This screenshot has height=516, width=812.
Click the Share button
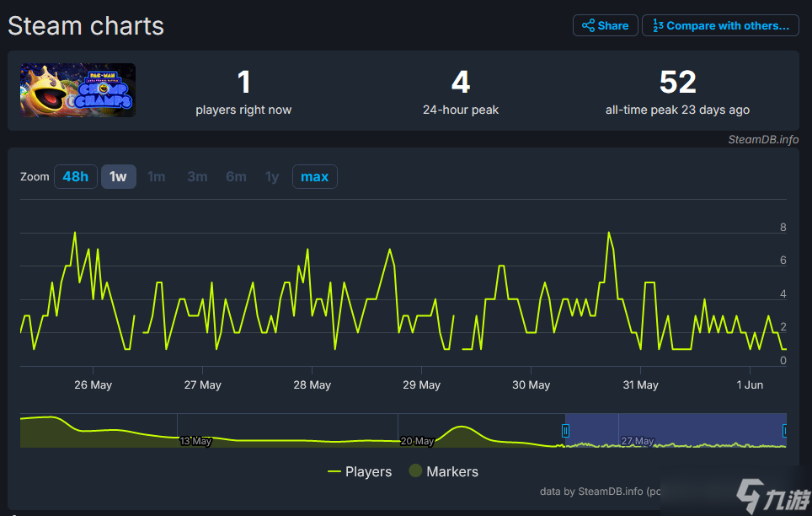pyautogui.click(x=605, y=25)
